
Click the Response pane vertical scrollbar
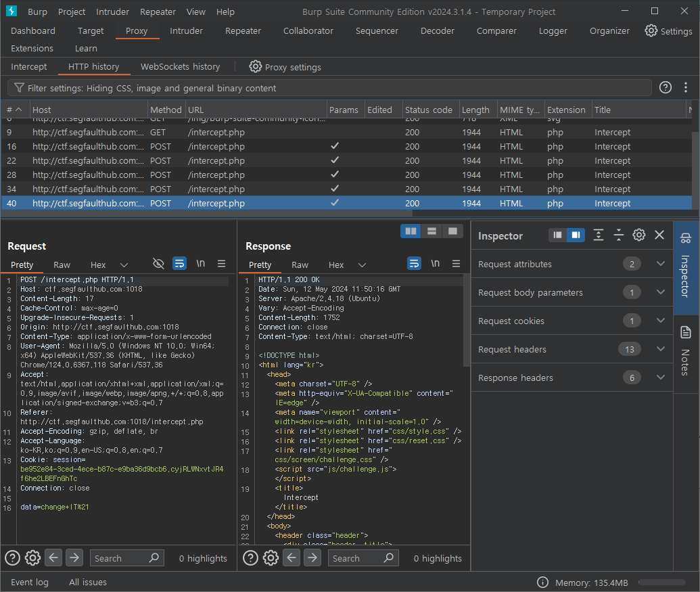(x=466, y=321)
